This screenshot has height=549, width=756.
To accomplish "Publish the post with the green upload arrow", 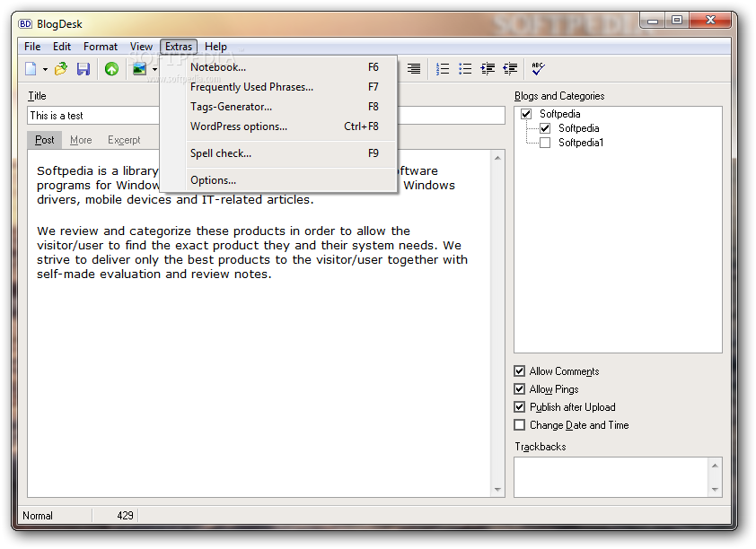I will point(111,69).
